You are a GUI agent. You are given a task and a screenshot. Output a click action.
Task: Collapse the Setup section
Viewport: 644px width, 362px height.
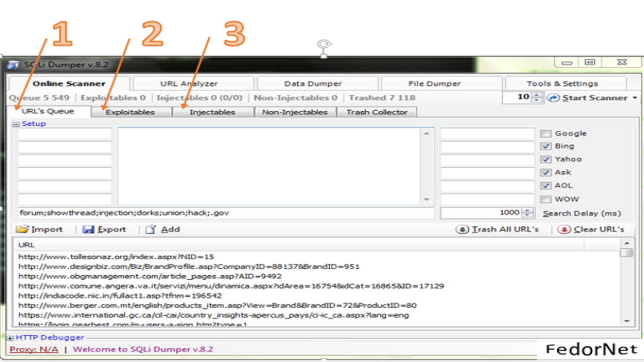click(x=16, y=123)
